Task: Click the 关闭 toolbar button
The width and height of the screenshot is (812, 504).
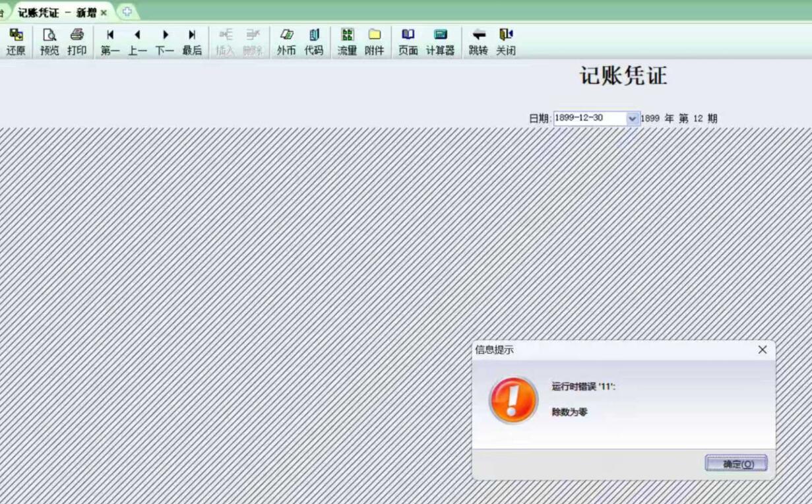Action: click(506, 42)
